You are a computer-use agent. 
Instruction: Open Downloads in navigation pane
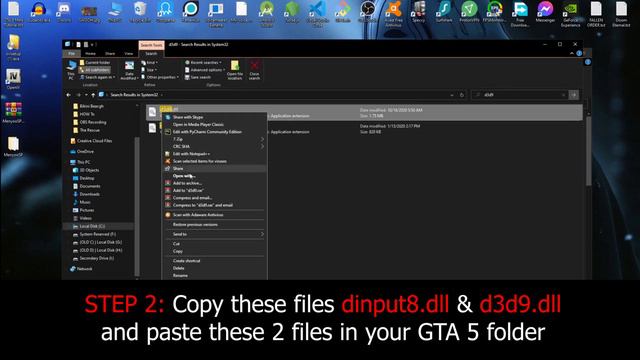(86, 194)
